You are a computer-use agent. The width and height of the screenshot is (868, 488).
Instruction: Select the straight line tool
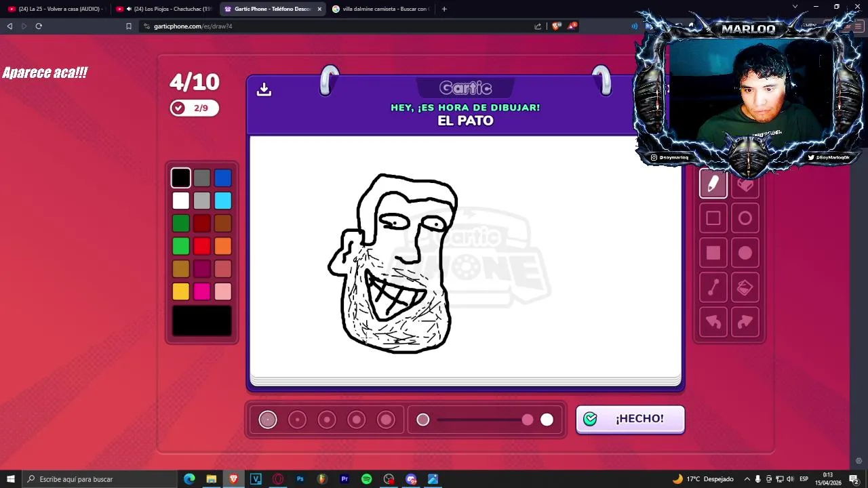(x=713, y=288)
